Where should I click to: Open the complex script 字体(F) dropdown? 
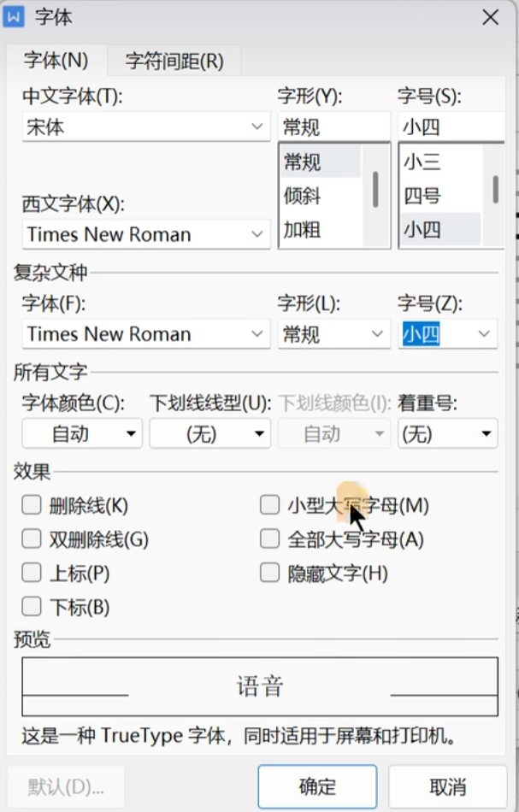click(x=146, y=334)
